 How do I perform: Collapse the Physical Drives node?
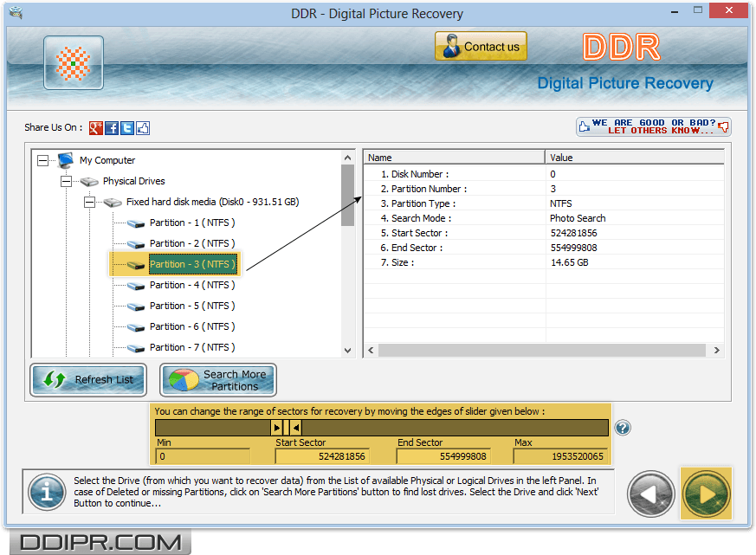[x=66, y=181]
